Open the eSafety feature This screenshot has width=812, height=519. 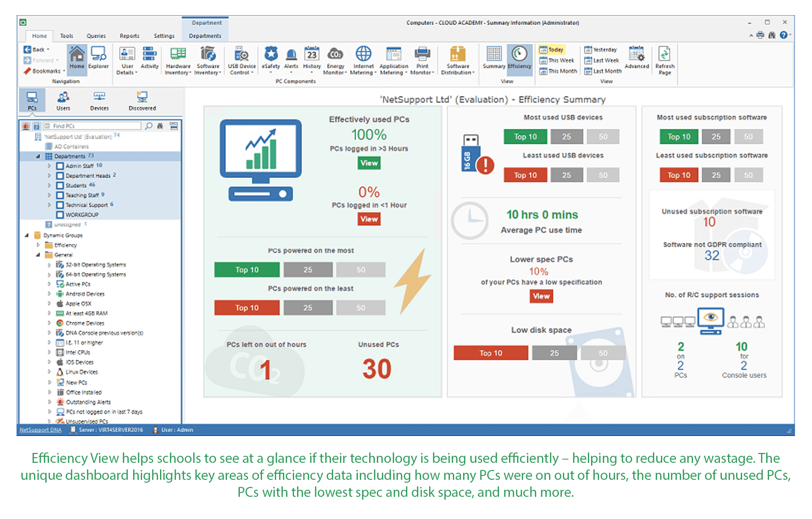pyautogui.click(x=271, y=60)
